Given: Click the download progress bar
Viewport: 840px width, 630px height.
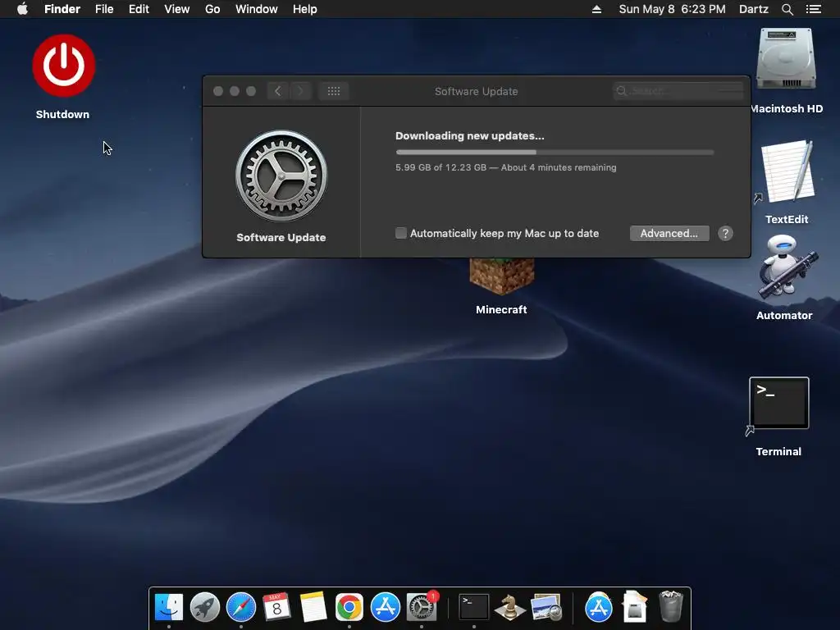Looking at the screenshot, I should (x=555, y=152).
